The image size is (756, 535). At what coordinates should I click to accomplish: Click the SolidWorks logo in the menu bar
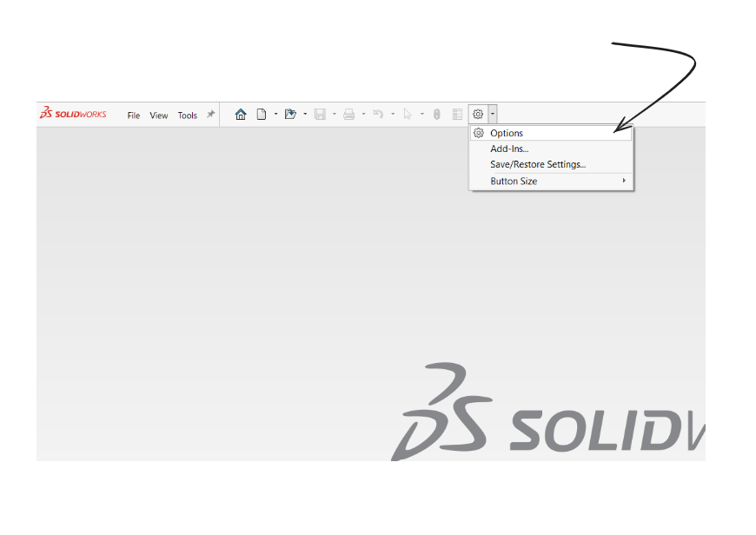(x=73, y=113)
